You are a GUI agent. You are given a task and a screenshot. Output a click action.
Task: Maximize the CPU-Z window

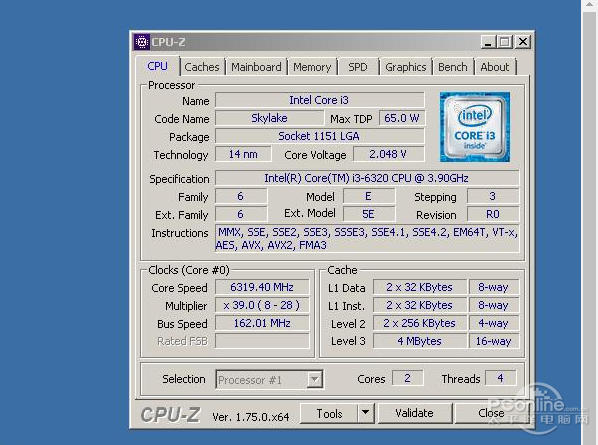pyautogui.click(x=505, y=42)
